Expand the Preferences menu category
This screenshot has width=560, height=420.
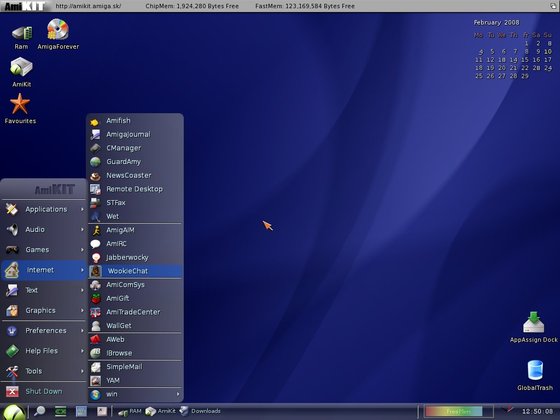[44, 331]
